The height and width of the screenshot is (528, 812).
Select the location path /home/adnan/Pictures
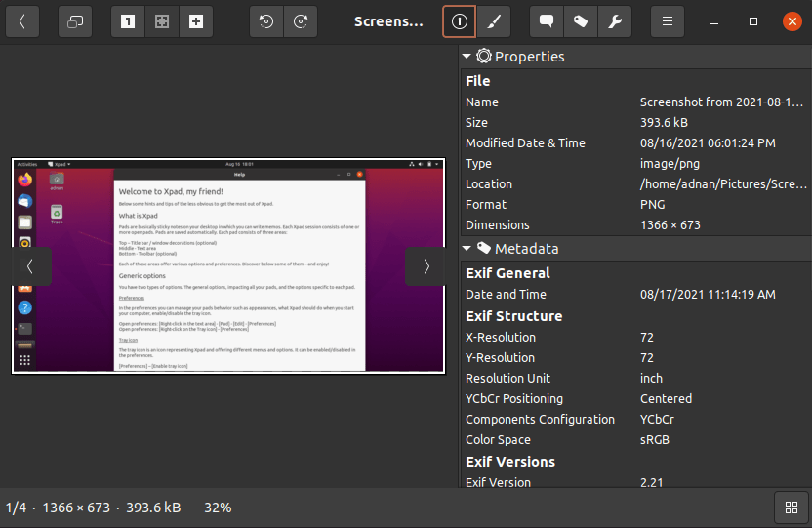tap(723, 184)
